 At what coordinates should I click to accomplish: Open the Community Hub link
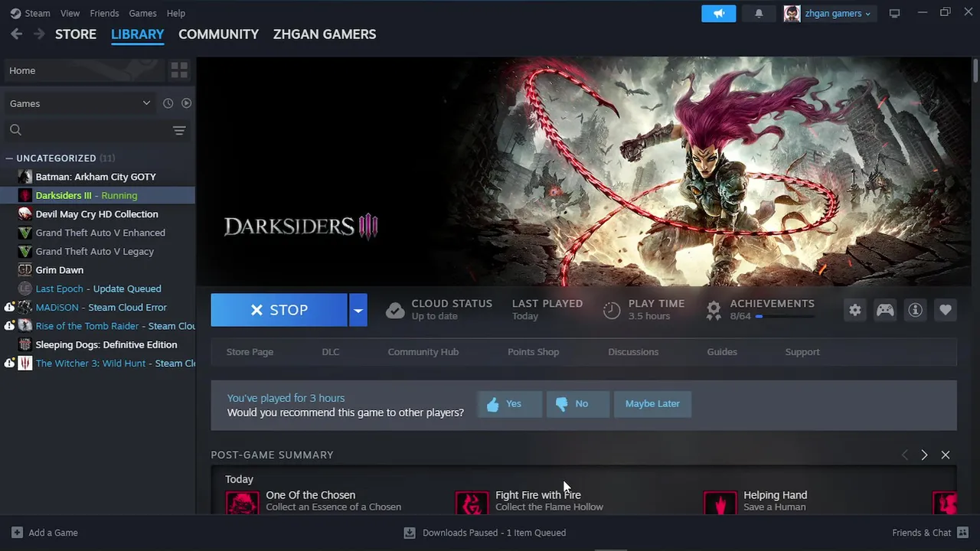[423, 352]
